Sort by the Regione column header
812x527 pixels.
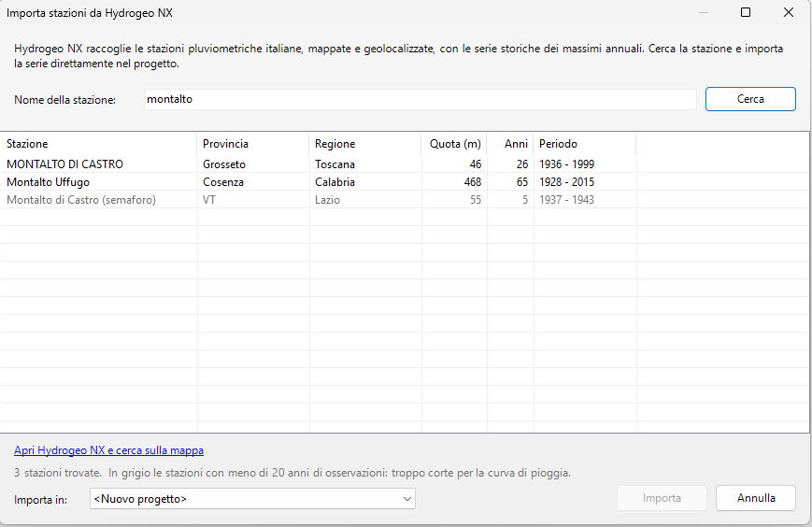click(365, 144)
